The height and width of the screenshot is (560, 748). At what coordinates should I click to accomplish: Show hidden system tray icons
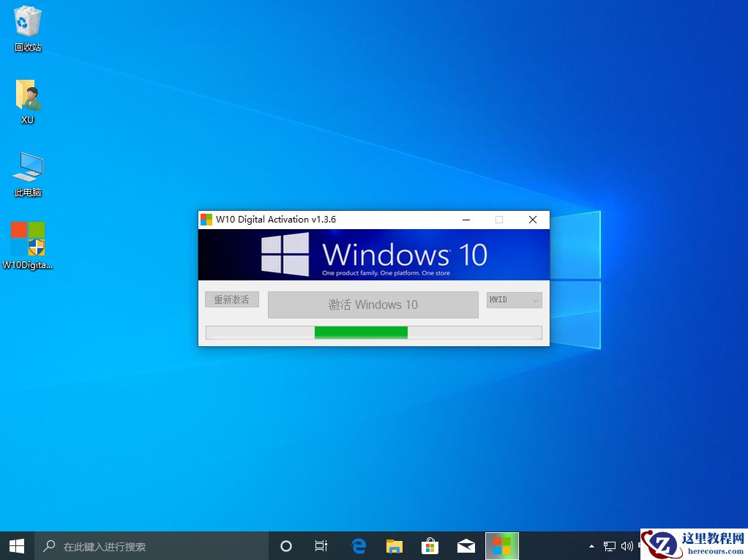coord(591,547)
